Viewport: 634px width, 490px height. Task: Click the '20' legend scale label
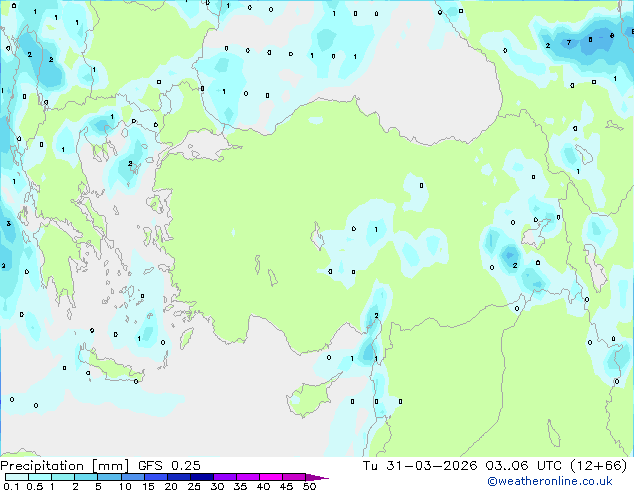coord(171,486)
